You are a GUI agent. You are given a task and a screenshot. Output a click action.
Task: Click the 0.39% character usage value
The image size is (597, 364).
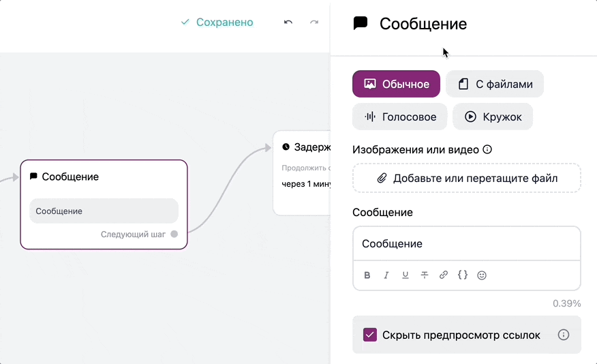(566, 303)
